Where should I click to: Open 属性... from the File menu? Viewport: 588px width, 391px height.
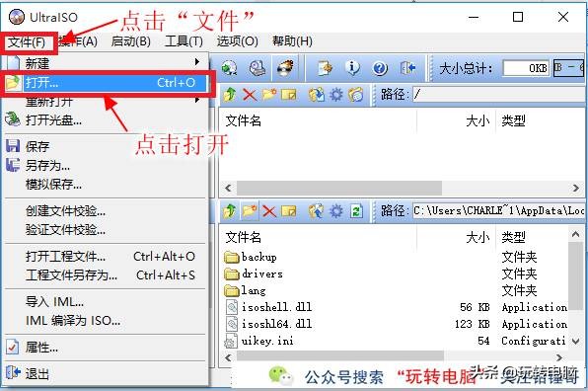tap(105, 348)
